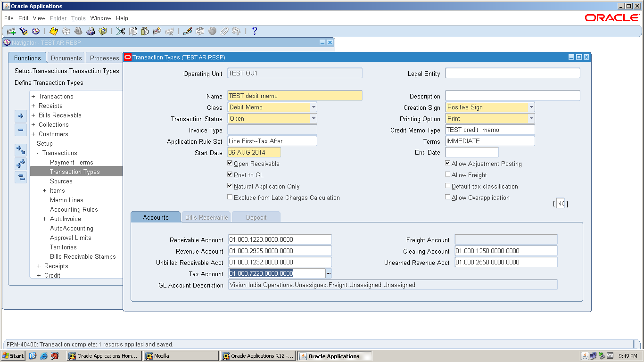Open the Creation Sign dropdown
Viewport: 644px width, 362px height.
[531, 107]
